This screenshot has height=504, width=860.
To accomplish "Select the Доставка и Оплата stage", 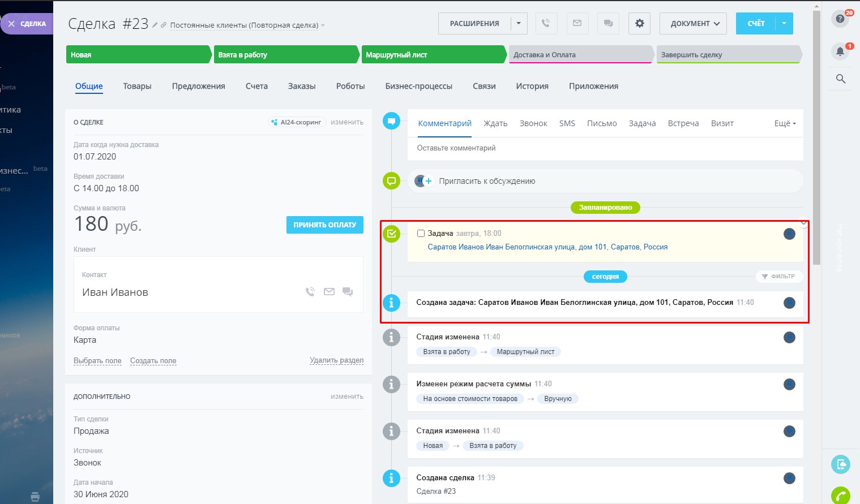I will tap(580, 55).
